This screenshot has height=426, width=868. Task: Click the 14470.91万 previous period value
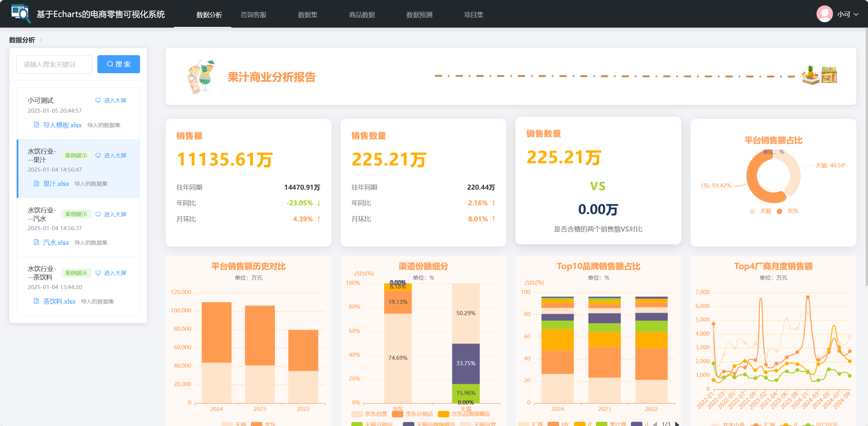(302, 187)
